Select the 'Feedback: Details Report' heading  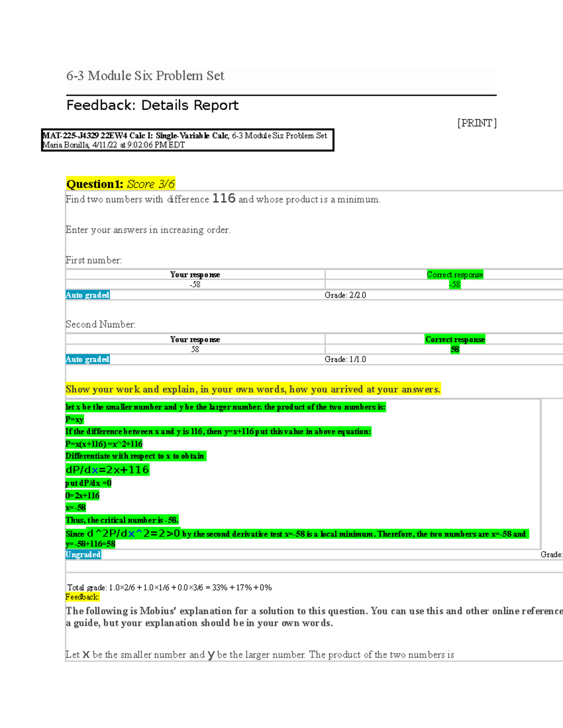click(x=152, y=105)
